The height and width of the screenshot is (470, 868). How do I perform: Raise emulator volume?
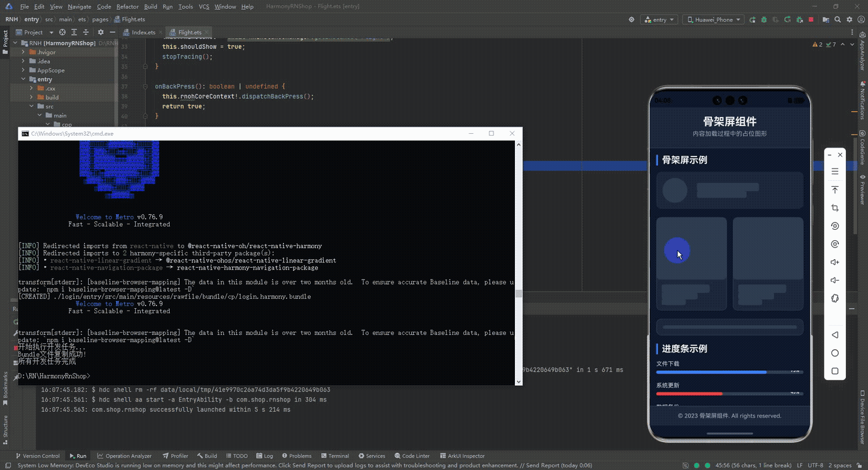point(835,262)
